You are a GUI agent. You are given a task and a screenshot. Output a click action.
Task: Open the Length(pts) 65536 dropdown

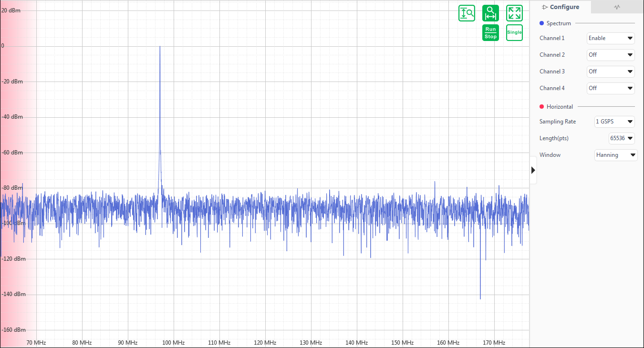click(x=621, y=138)
